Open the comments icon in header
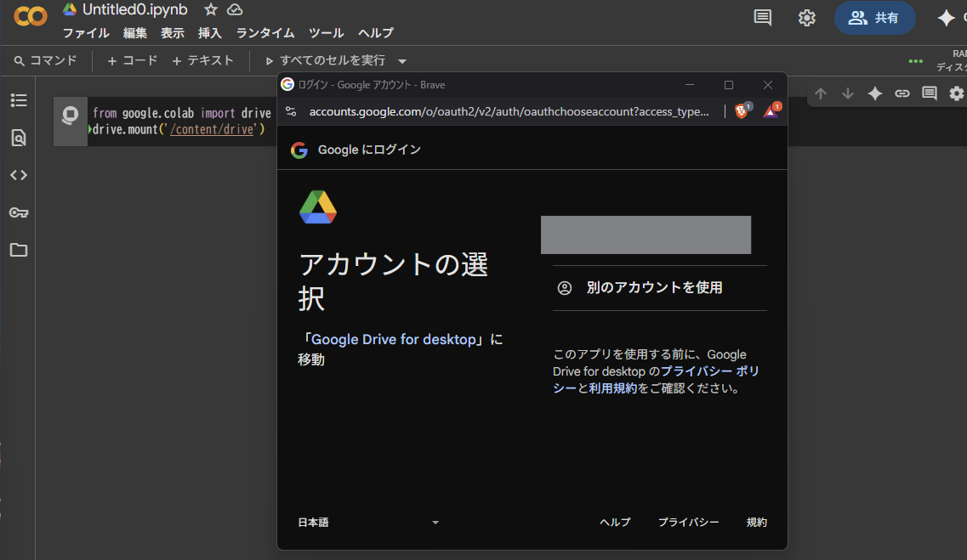 (x=763, y=18)
